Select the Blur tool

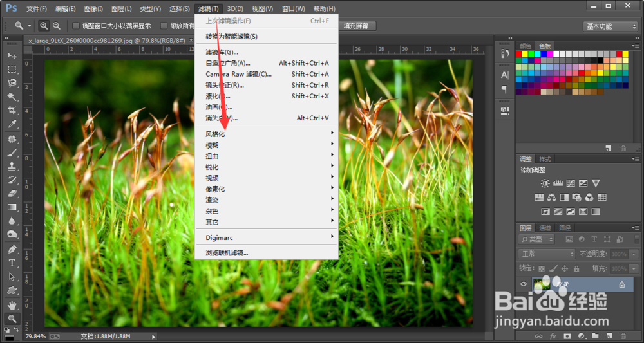12,221
